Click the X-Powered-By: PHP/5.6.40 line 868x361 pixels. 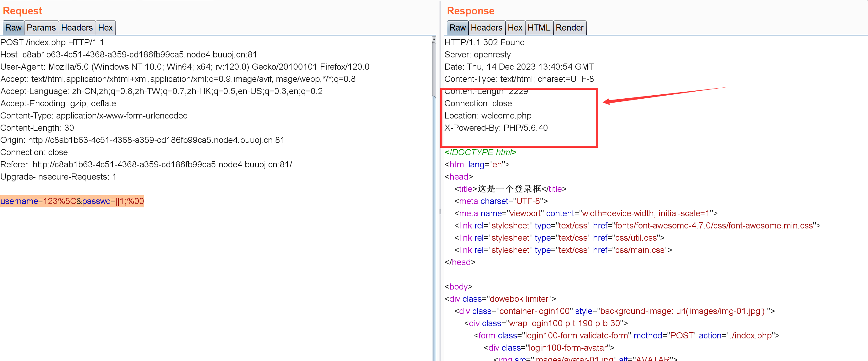(496, 128)
